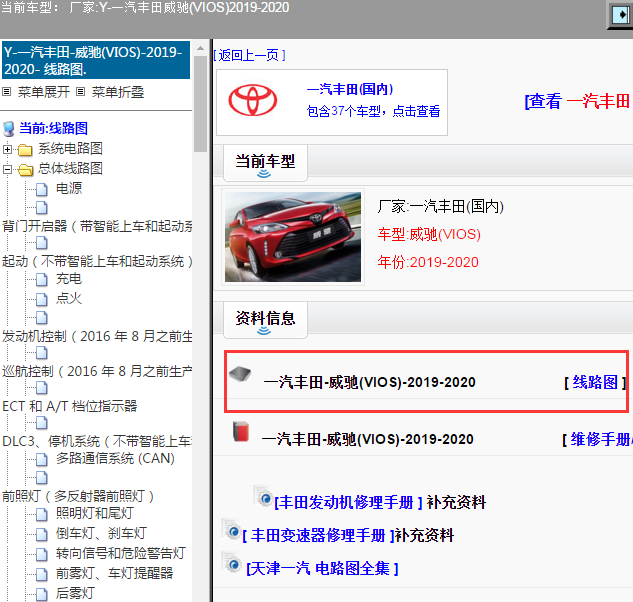The image size is (633, 602).
Task: Click the 当前:线路图 computer icon
Action: (x=9, y=129)
